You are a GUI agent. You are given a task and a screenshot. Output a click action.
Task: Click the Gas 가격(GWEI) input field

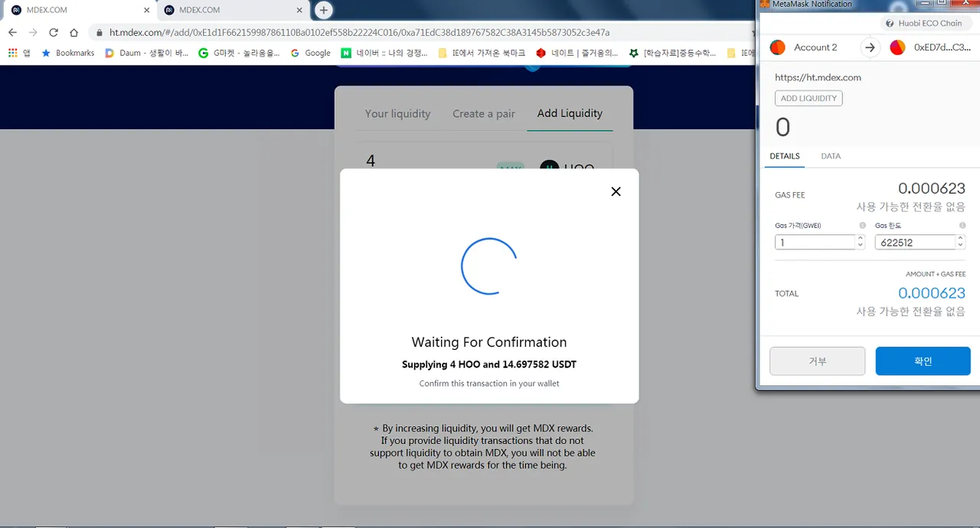pyautogui.click(x=815, y=242)
